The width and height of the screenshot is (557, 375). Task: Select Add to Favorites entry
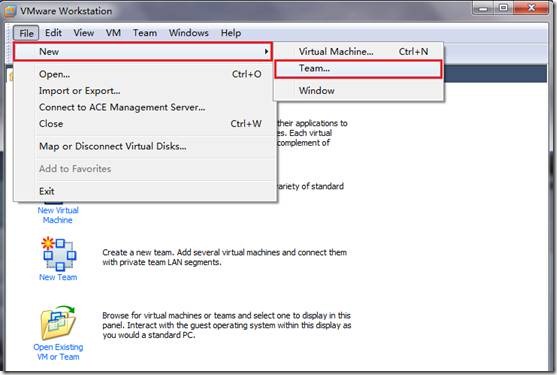point(145,169)
